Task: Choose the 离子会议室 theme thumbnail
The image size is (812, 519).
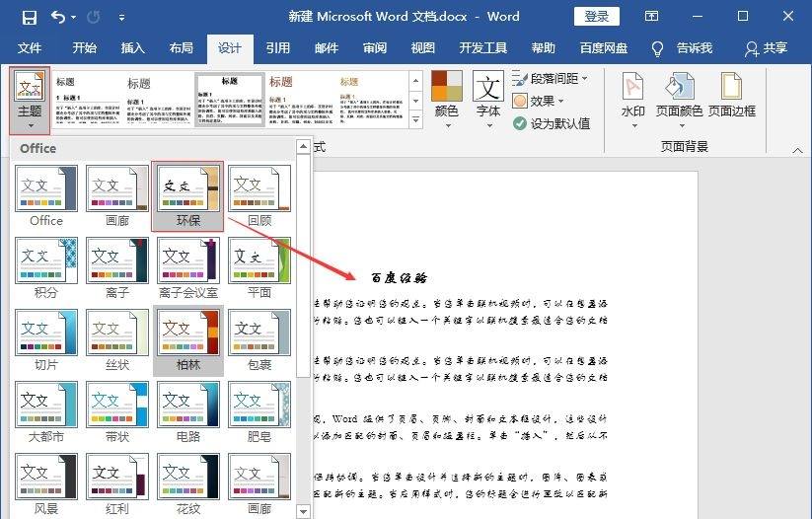Action: [188, 267]
